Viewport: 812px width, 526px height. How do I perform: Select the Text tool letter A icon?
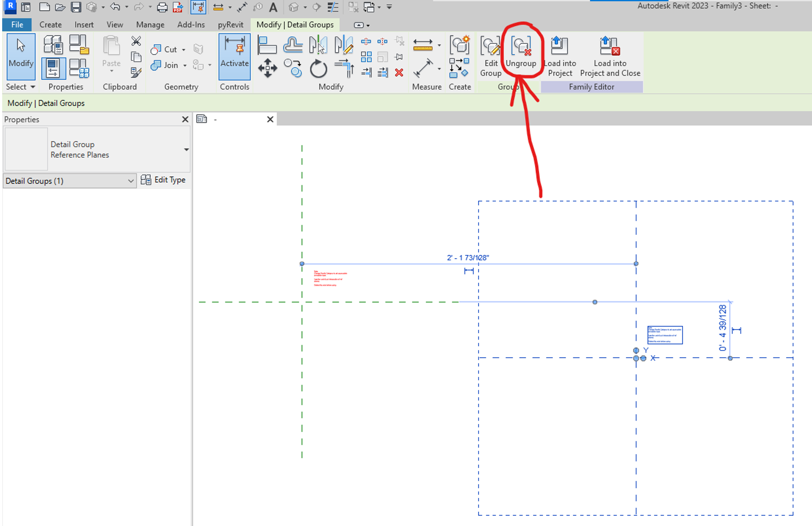(x=274, y=7)
